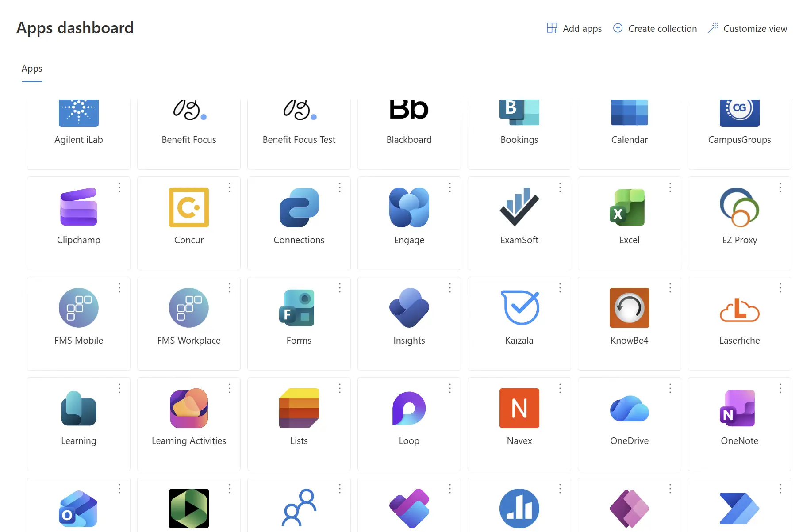Launch the CampusGroups app icon

tap(740, 113)
